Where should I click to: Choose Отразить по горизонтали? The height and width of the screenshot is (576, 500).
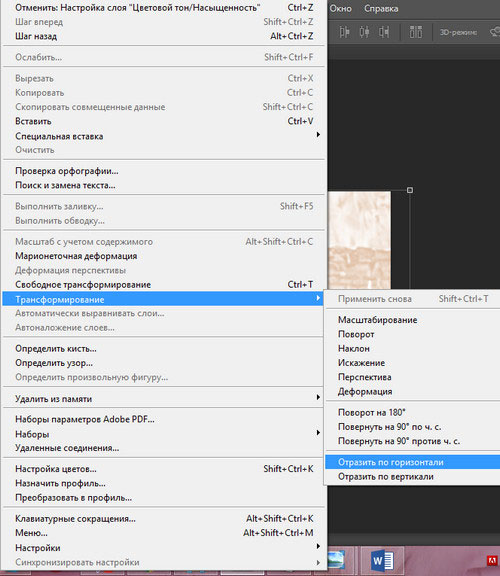413,462
